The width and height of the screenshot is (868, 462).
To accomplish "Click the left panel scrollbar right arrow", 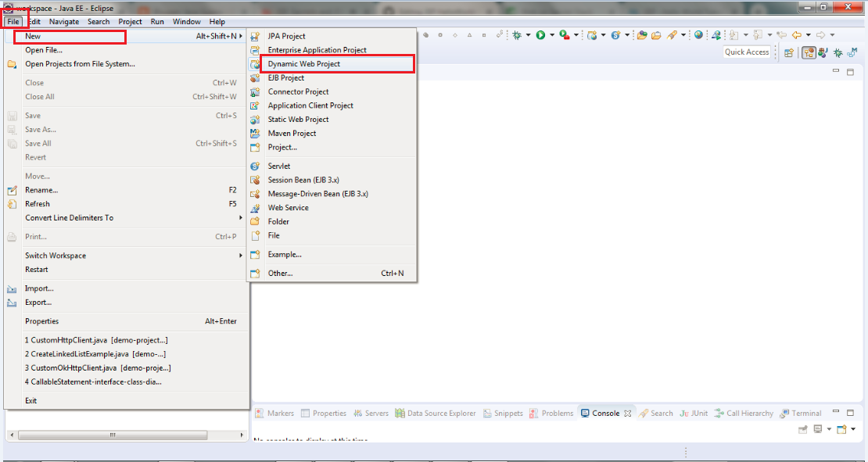I will (242, 435).
